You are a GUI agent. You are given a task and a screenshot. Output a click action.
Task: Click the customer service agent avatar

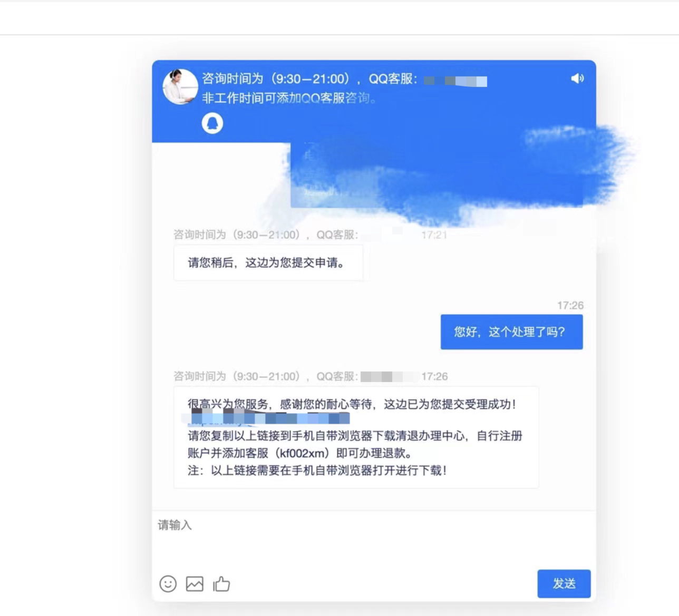pos(180,86)
